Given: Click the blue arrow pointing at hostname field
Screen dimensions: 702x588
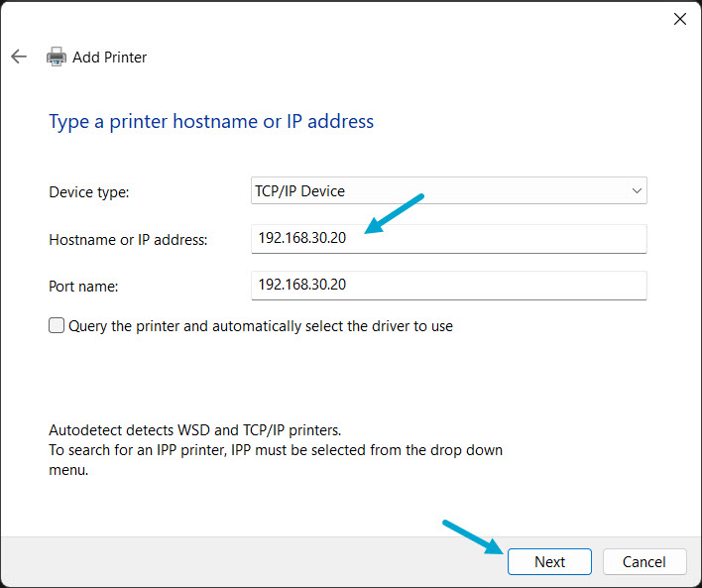Looking at the screenshot, I should click(x=394, y=213).
